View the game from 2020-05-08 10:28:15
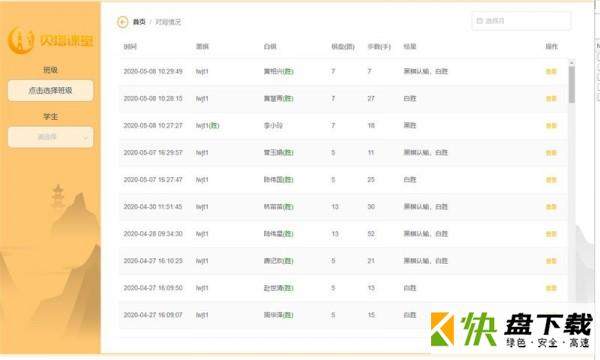Viewport: 600px width, 360px height. tap(551, 99)
